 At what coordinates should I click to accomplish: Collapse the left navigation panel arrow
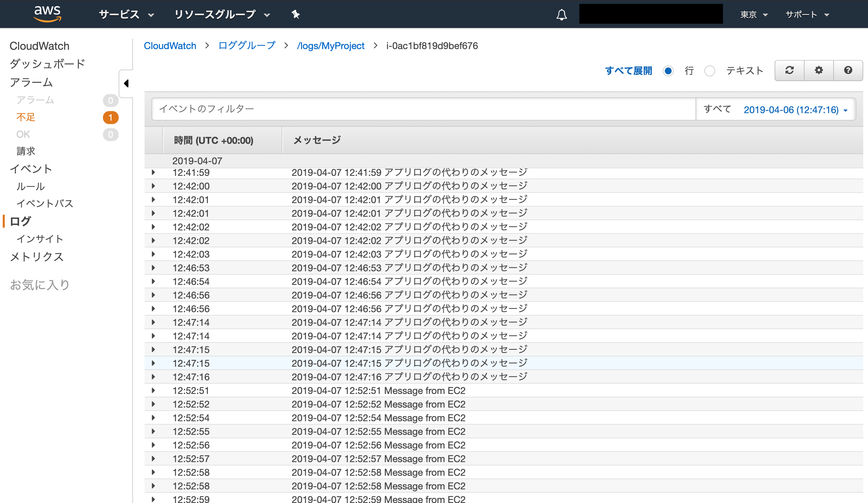tap(126, 83)
